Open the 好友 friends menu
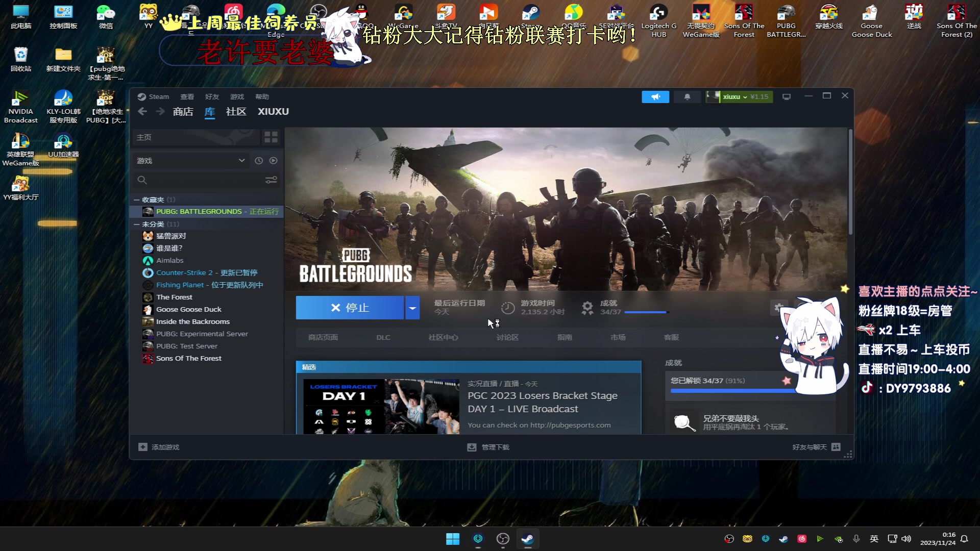The height and width of the screenshot is (551, 980). (x=212, y=97)
